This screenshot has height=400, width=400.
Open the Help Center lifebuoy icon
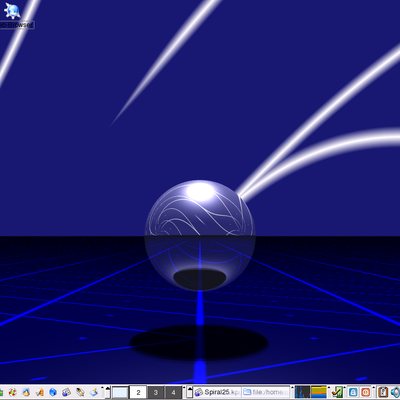point(12,392)
